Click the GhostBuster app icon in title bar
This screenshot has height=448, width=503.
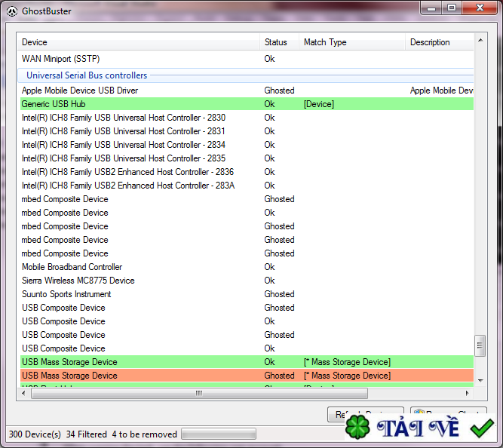[12, 11]
